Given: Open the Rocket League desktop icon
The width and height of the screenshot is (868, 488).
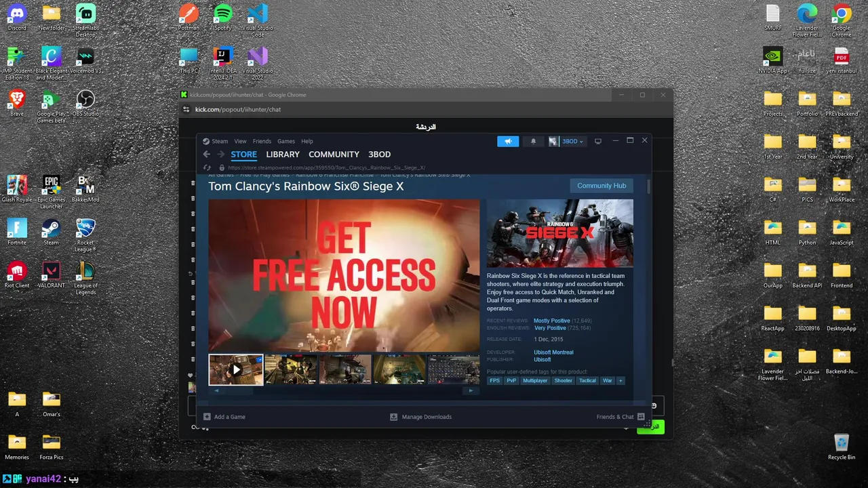Looking at the screenshot, I should point(85,235).
